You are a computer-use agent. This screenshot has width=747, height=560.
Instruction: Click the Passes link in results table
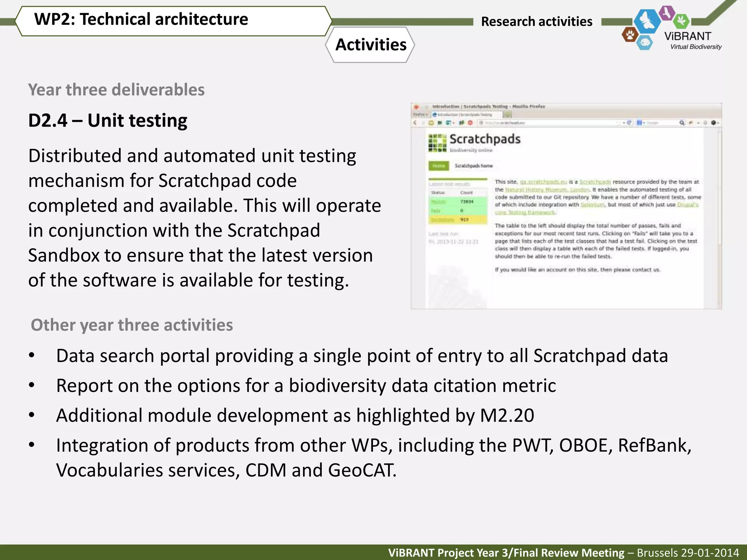coord(438,202)
